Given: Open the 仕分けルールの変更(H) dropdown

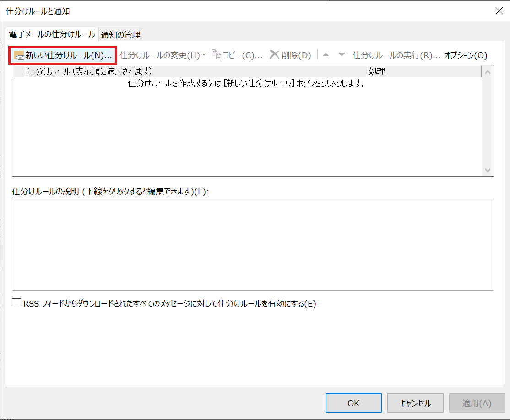Looking at the screenshot, I should coord(163,55).
